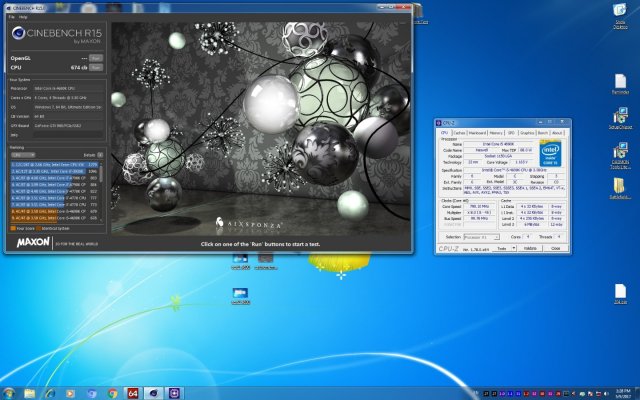This screenshot has width=640, height=400.
Task: Open the Daemon Tools shortcut on desktop
Action: coord(620,155)
